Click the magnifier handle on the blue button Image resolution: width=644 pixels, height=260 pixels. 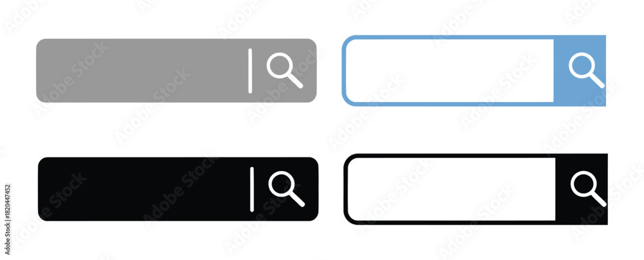(x=596, y=80)
